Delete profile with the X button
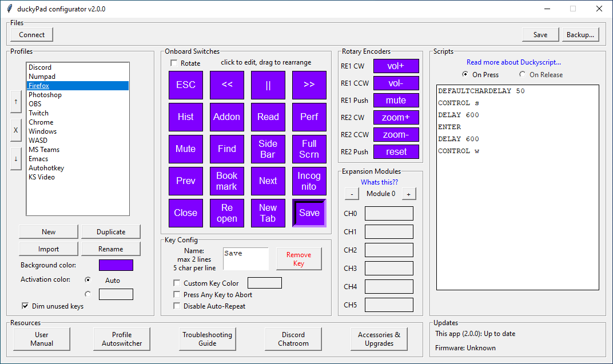Screen dimensions: 613x364 click(x=15, y=130)
